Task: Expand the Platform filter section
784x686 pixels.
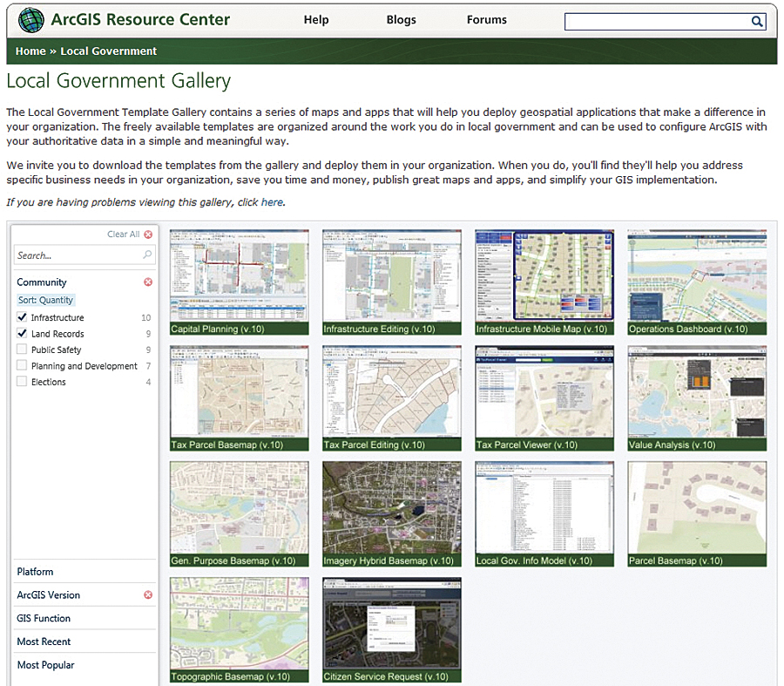Action: [x=35, y=571]
